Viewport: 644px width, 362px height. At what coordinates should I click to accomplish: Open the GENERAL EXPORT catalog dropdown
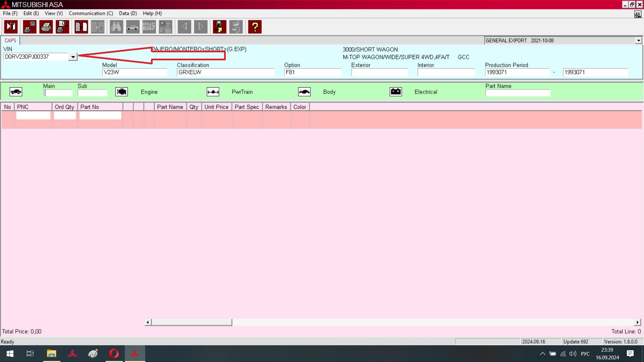tap(638, 41)
